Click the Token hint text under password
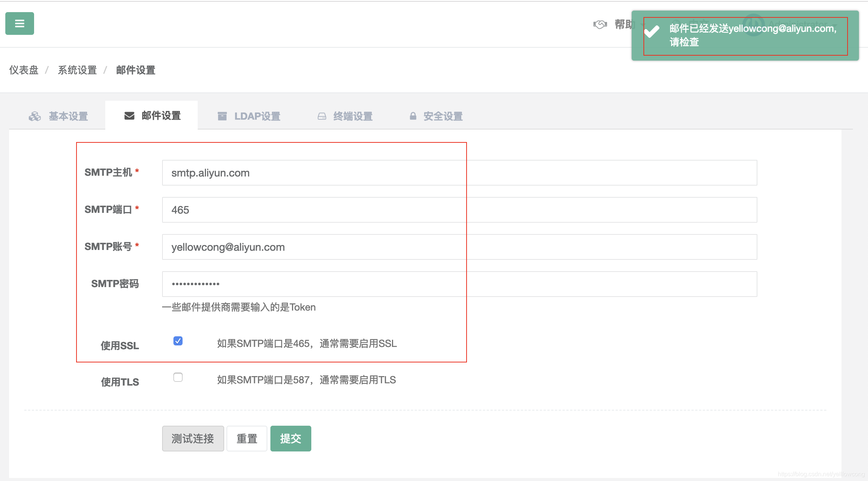This screenshot has height=481, width=868. [239, 307]
